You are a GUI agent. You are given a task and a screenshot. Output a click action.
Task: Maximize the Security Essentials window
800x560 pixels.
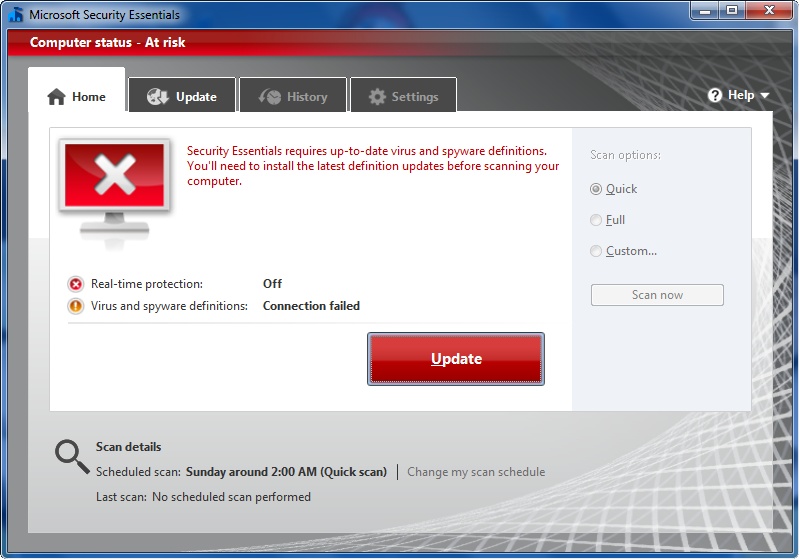(732, 11)
